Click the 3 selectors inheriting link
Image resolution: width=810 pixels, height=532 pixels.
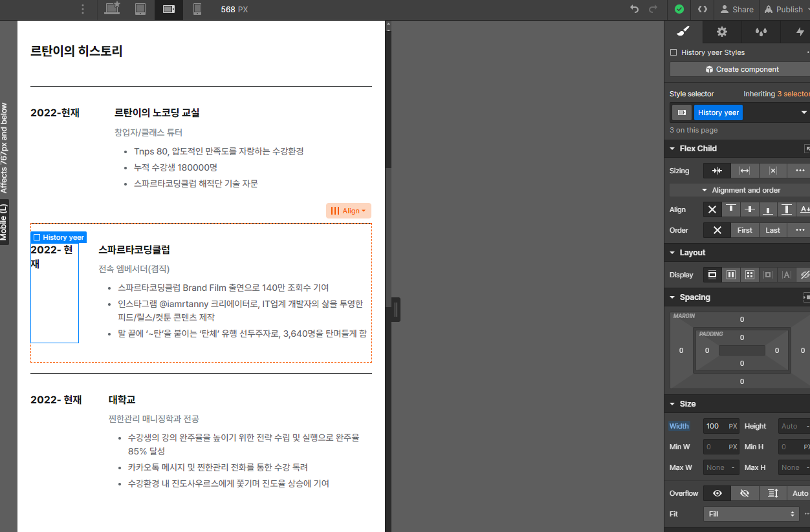pyautogui.click(x=793, y=94)
